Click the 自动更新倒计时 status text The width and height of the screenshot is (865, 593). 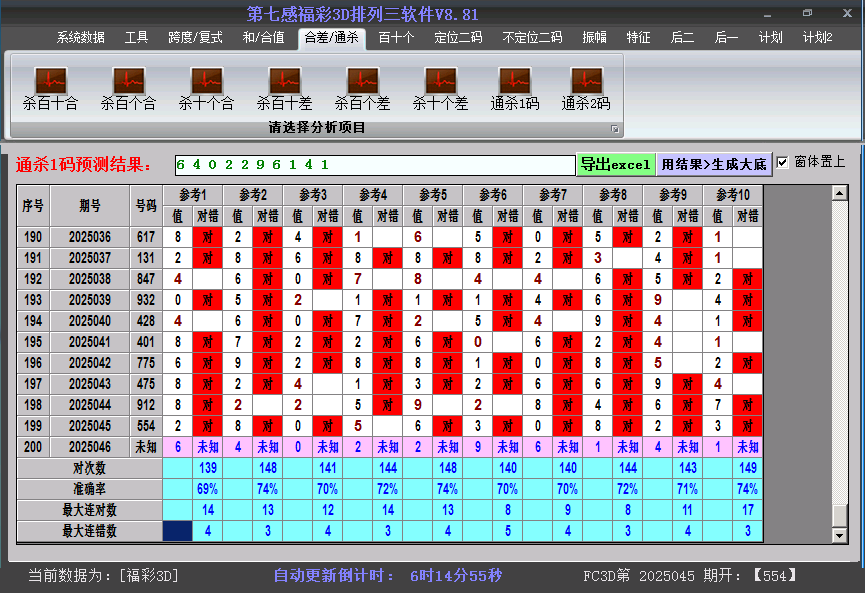click(x=388, y=576)
